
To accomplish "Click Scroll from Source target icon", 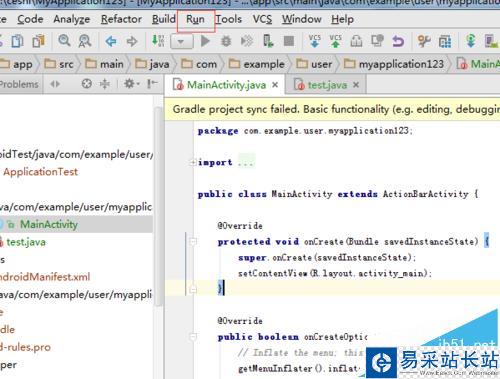I will coord(87,84).
